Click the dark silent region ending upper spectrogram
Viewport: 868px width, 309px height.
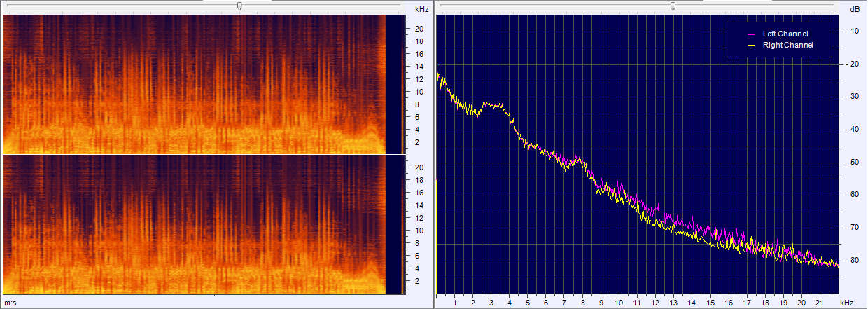pos(395,84)
